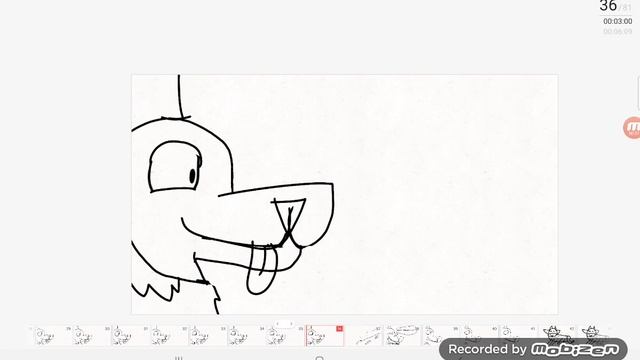Tap the frame counter showing 36
The width and height of the screenshot is (640, 360).
(x=608, y=6)
